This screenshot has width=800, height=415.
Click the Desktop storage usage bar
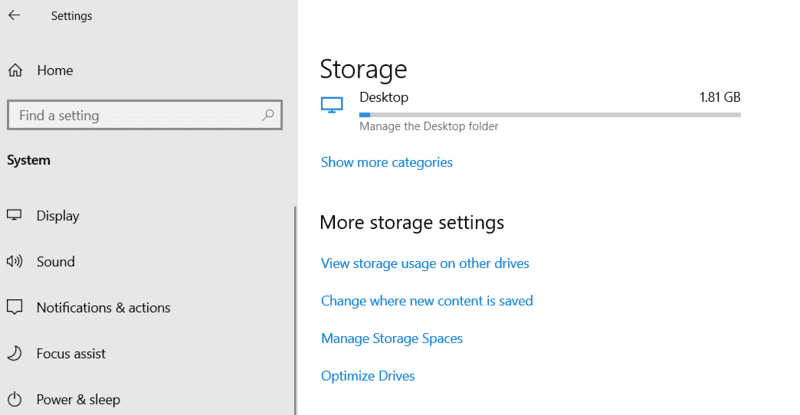pyautogui.click(x=549, y=115)
